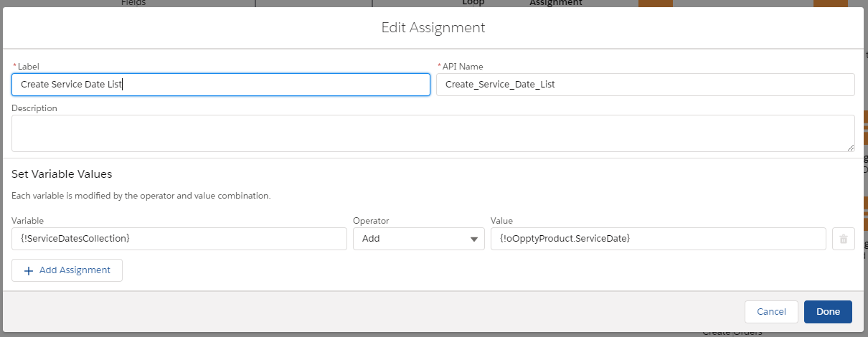Click the trash icon to delete assignment row

843,239
